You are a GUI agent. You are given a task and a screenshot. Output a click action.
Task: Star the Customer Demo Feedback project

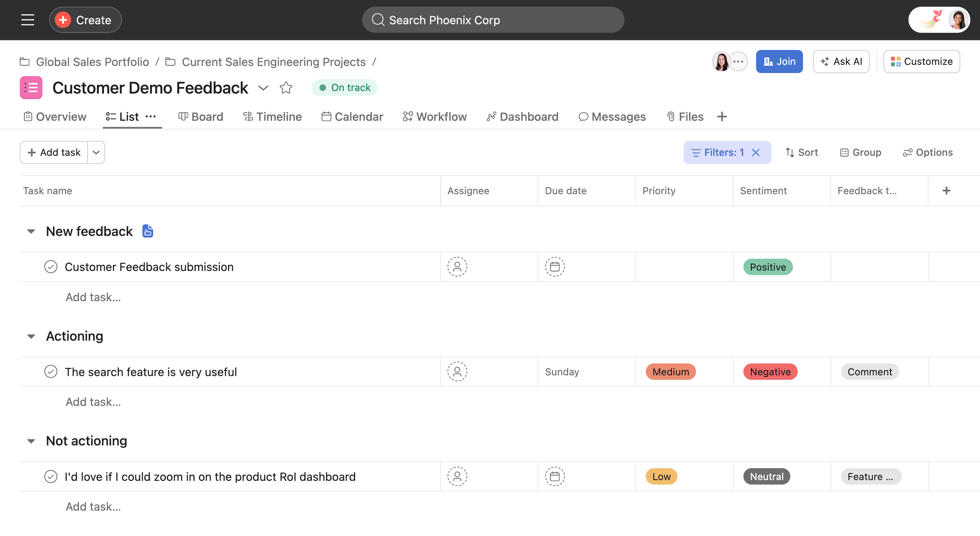(286, 88)
